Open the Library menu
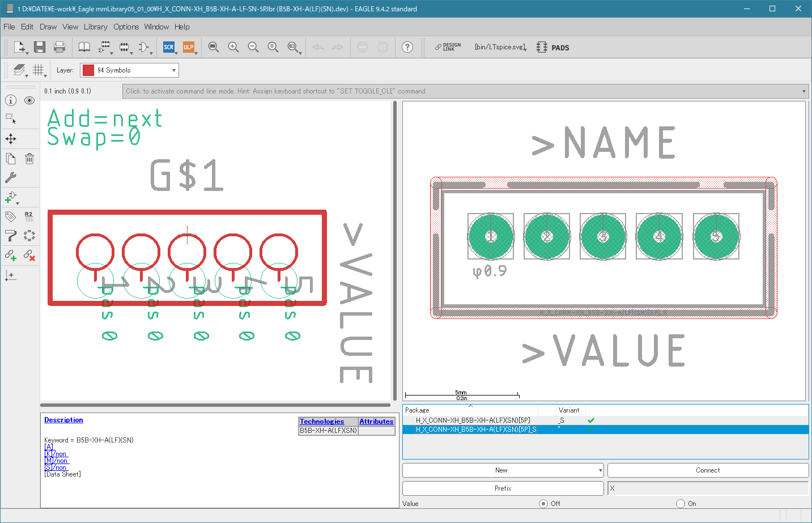Viewport: 812px width, 523px height. [95, 27]
